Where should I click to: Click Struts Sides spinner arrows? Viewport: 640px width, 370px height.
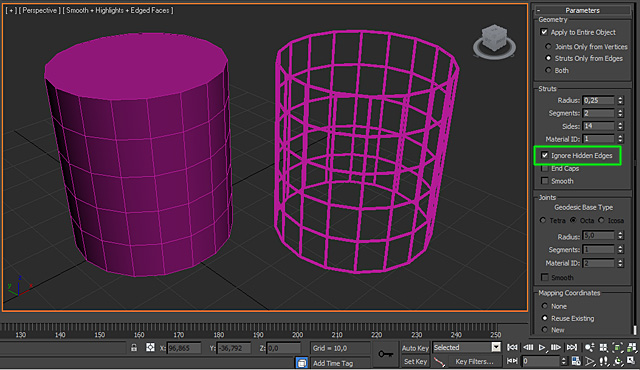(620, 126)
